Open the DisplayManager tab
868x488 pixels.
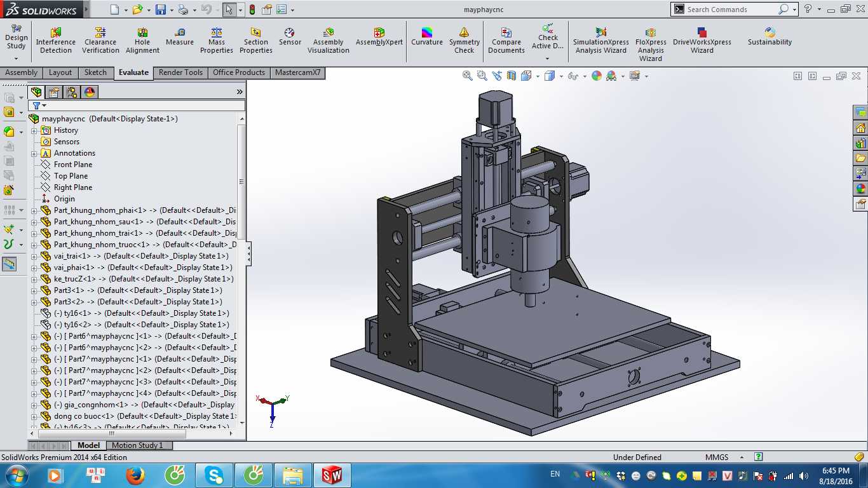90,91
